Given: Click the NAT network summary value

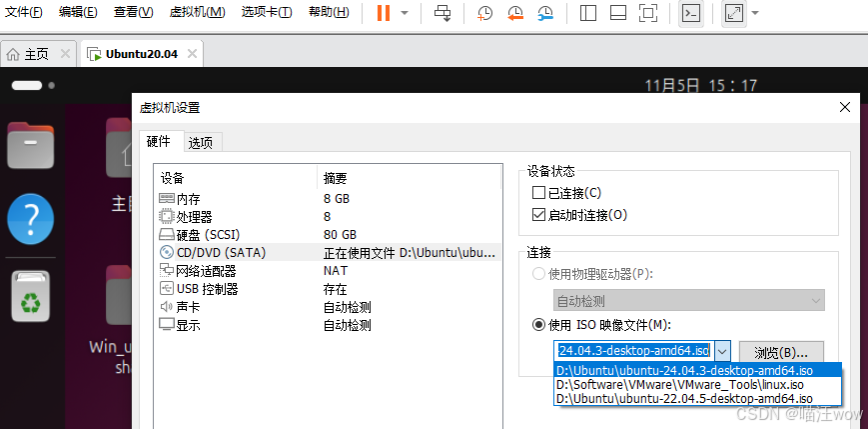Looking at the screenshot, I should (336, 271).
